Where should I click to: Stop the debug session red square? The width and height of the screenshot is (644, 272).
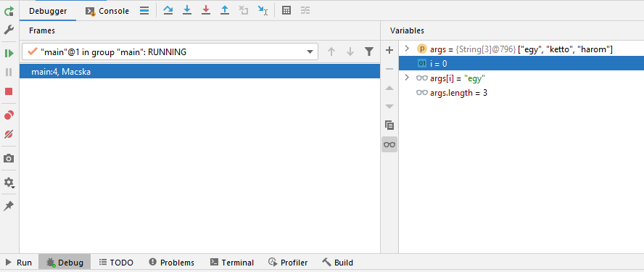pyautogui.click(x=9, y=91)
